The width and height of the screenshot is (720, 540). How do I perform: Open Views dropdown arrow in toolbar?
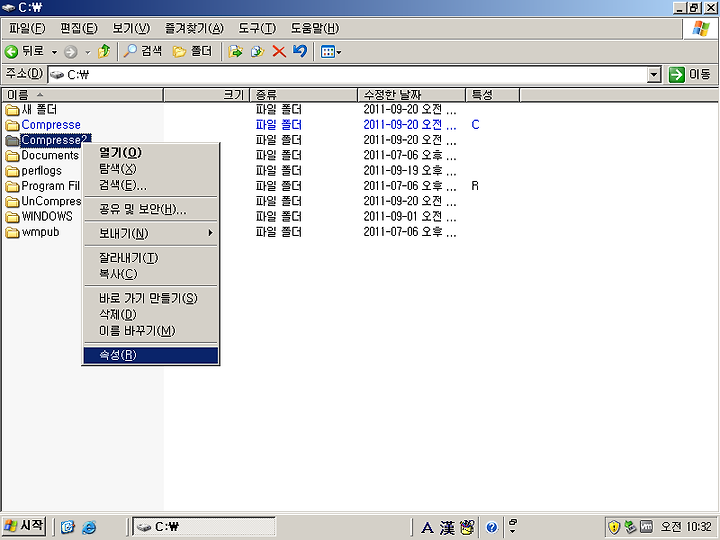(339, 53)
